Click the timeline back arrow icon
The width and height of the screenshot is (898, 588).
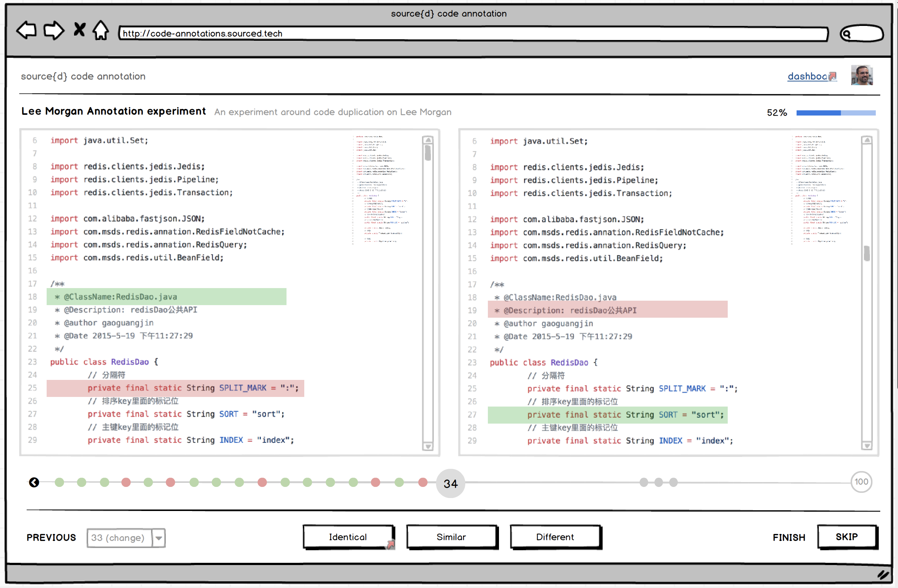34,482
